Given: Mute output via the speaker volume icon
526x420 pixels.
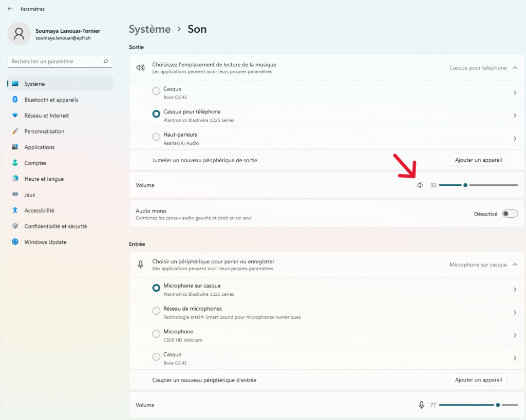Looking at the screenshot, I should pyautogui.click(x=420, y=185).
